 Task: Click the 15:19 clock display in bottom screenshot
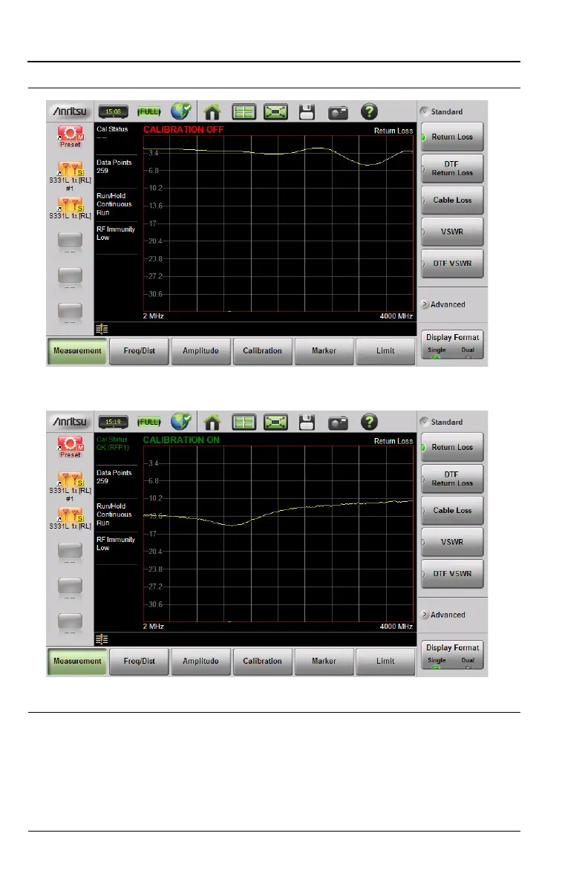tap(114, 422)
